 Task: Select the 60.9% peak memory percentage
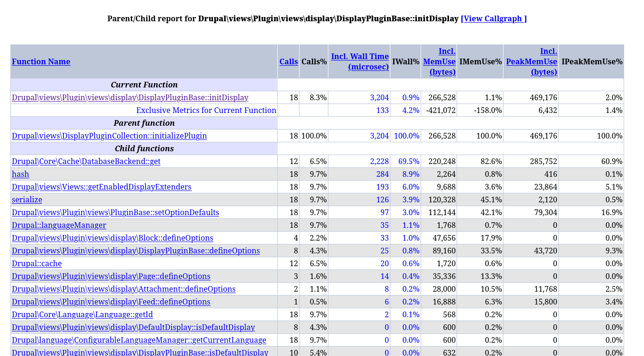(x=612, y=161)
